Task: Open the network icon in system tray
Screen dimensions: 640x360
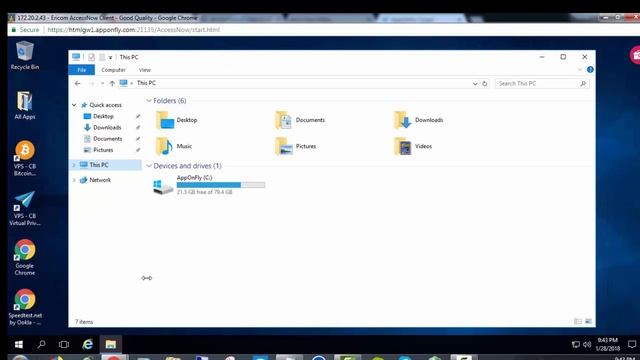Action: (x=576, y=344)
